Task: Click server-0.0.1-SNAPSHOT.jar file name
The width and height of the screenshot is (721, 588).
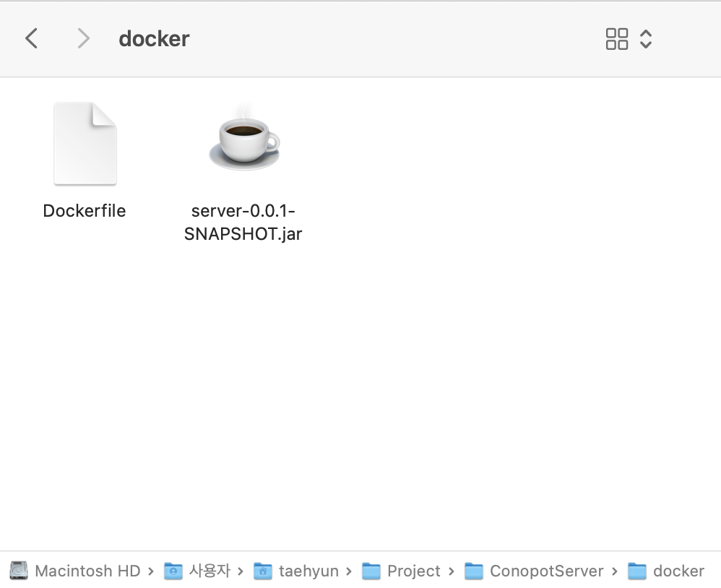Action: click(x=243, y=222)
